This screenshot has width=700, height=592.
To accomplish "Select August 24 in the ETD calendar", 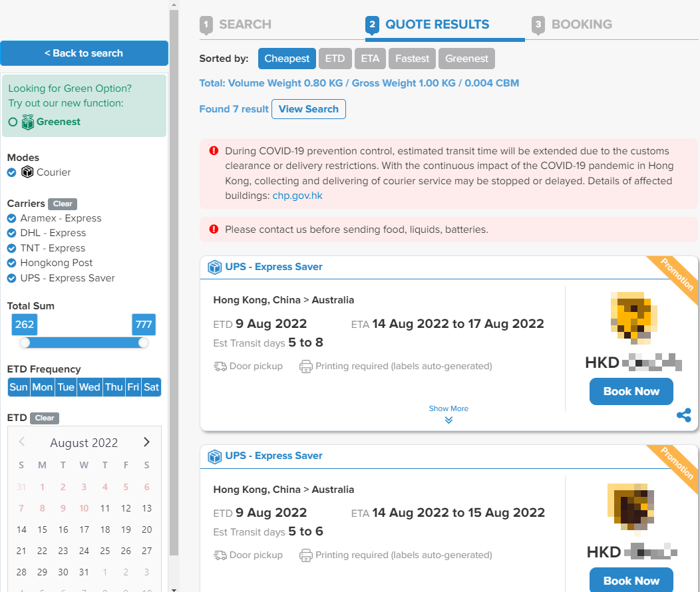I will coord(84,551).
